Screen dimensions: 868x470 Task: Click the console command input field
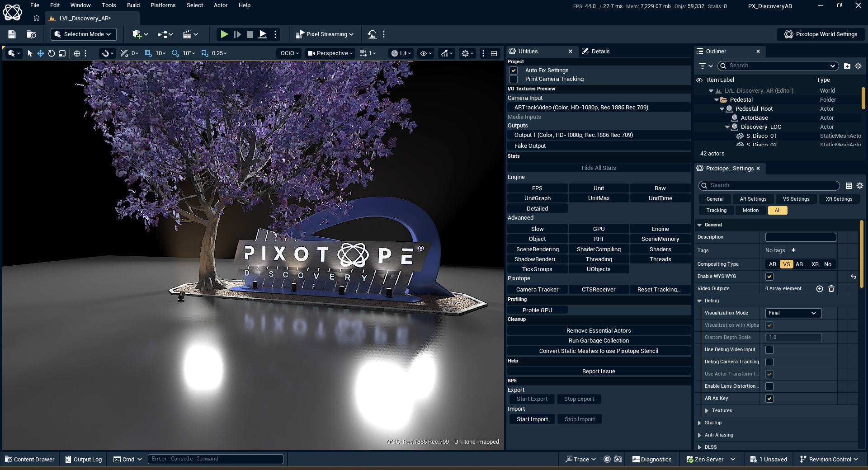216,459
